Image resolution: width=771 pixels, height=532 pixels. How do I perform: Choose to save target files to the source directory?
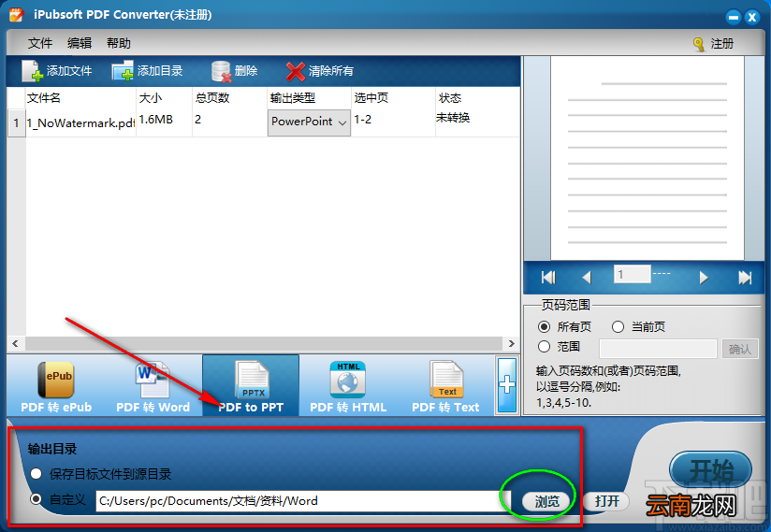36,474
